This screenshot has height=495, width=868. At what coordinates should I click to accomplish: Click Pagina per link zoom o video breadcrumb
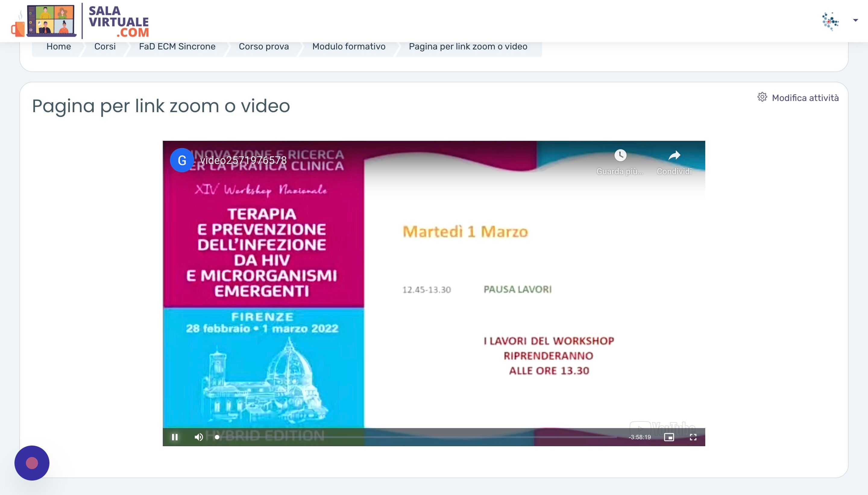click(x=468, y=47)
